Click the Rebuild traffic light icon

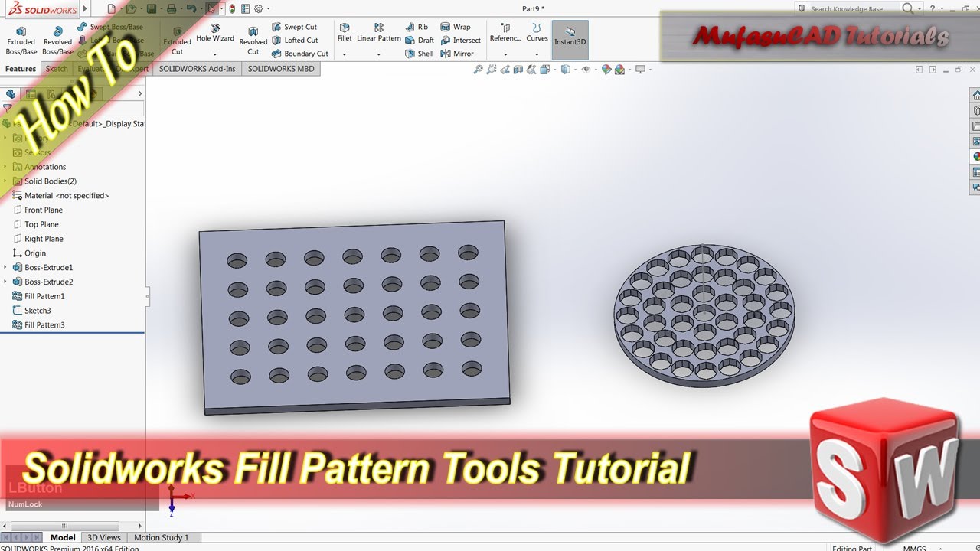pyautogui.click(x=232, y=9)
